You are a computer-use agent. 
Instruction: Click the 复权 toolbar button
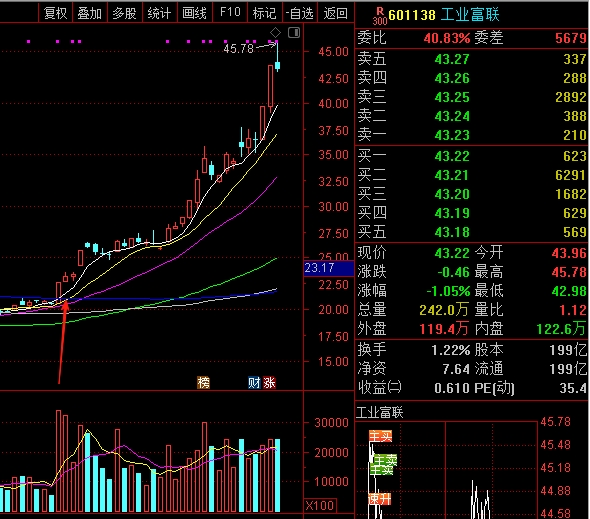coord(55,13)
